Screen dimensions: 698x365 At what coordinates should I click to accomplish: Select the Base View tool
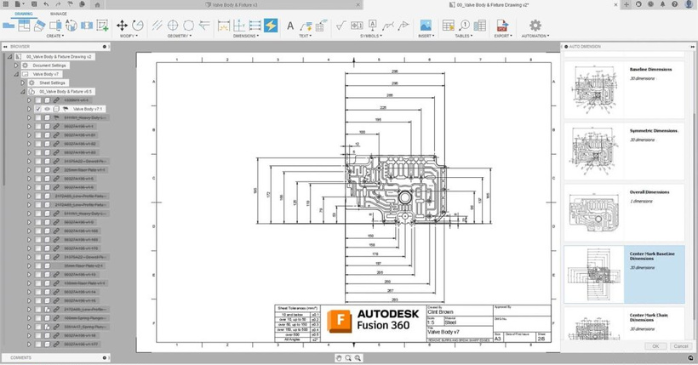click(8, 25)
